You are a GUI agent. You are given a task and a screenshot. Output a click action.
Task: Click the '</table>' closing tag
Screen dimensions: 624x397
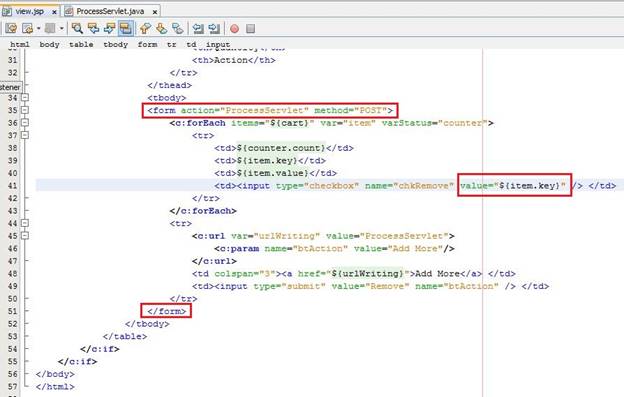125,337
